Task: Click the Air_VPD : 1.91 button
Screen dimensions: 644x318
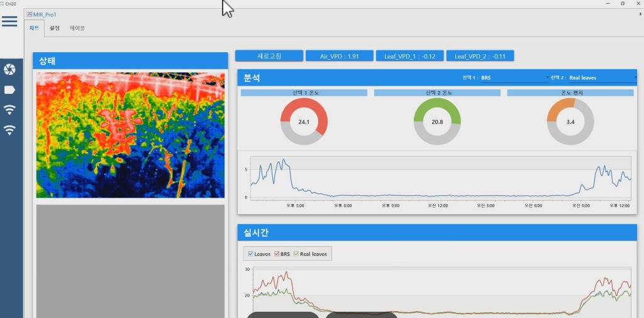Action: pyautogui.click(x=339, y=56)
